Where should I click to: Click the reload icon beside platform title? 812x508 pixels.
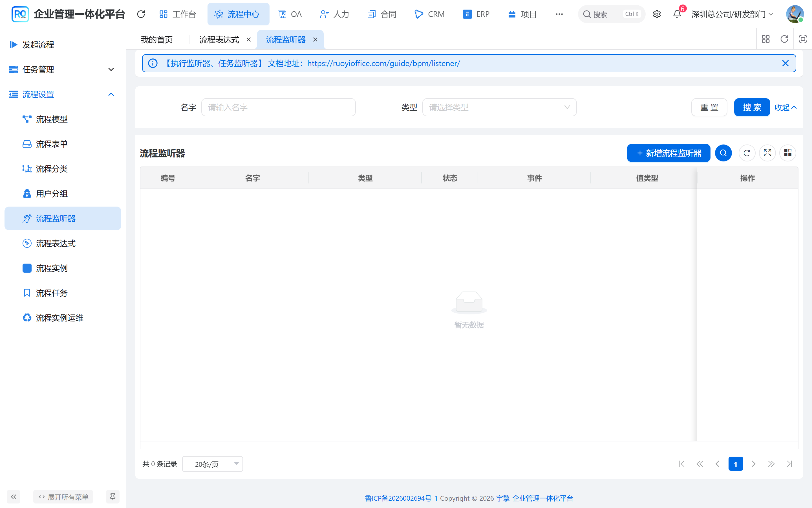tap(141, 14)
